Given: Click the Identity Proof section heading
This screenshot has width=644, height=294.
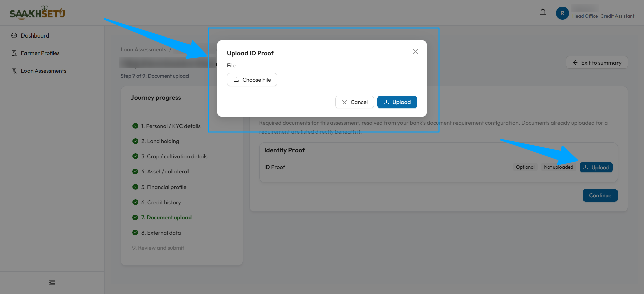Looking at the screenshot, I should tap(284, 150).
